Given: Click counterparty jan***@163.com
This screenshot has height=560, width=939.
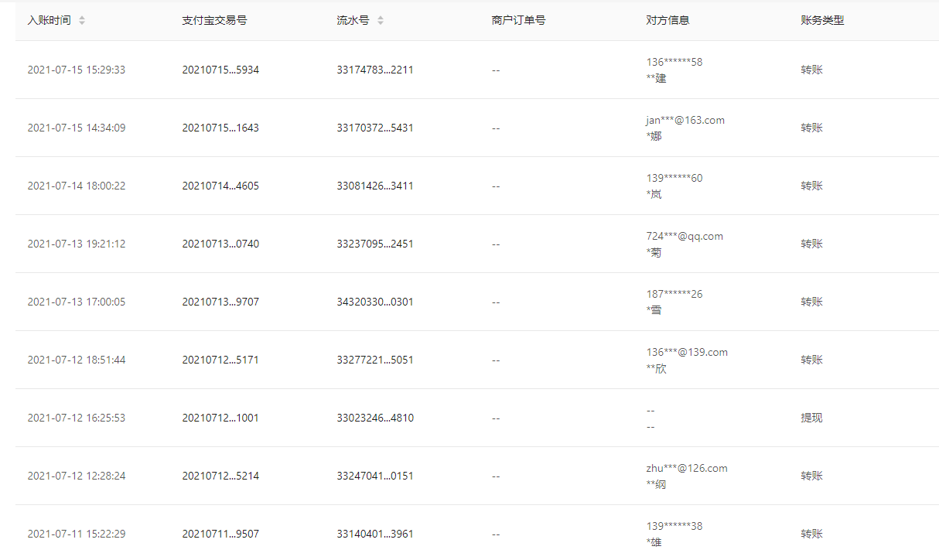Looking at the screenshot, I should 685,120.
